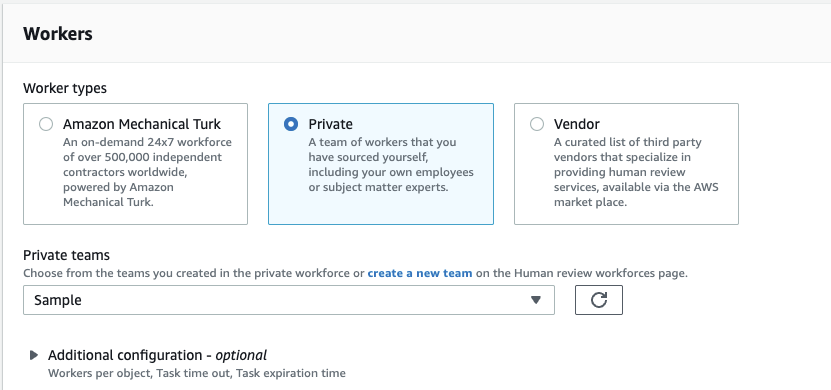
Task: Expand the Additional configuration triangle
Action: click(34, 355)
